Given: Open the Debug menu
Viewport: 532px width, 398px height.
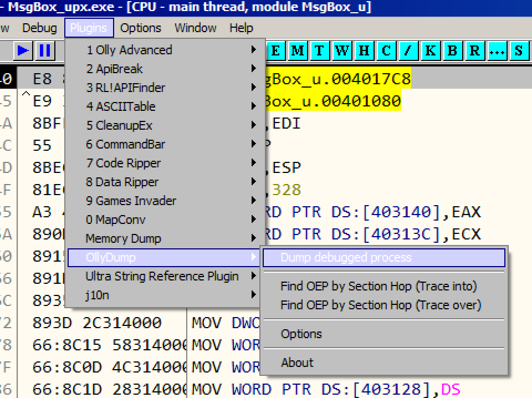Looking at the screenshot, I should (x=39, y=28).
